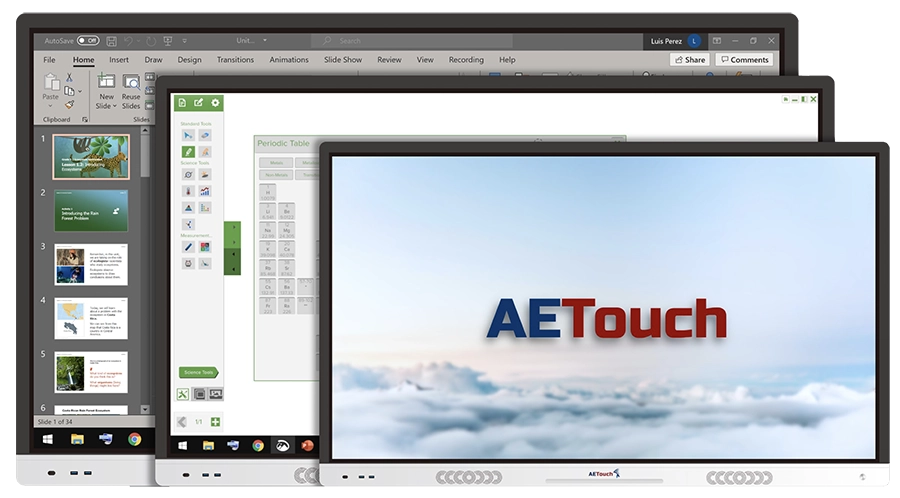Viewport: 900px width, 498px height.
Task: Click the Paste clipboard icon
Action: (51, 83)
